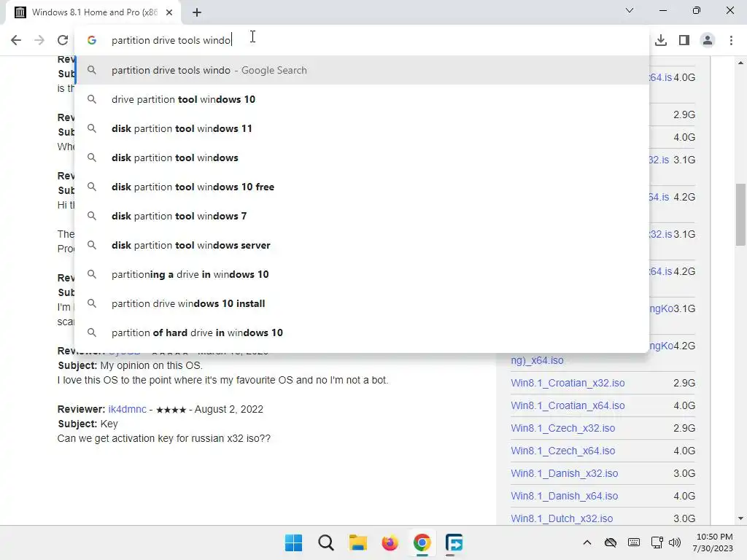The image size is (747, 560).
Task: Launch Firefox from the taskbar
Action: (x=390, y=542)
